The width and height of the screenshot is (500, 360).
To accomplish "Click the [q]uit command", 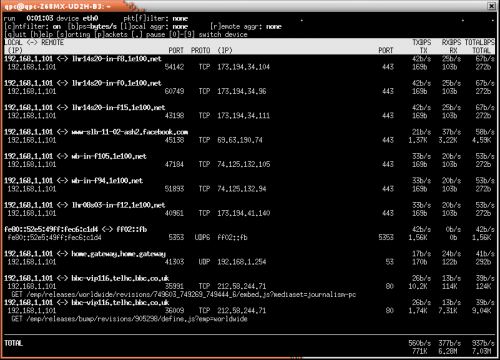I will [15, 34].
